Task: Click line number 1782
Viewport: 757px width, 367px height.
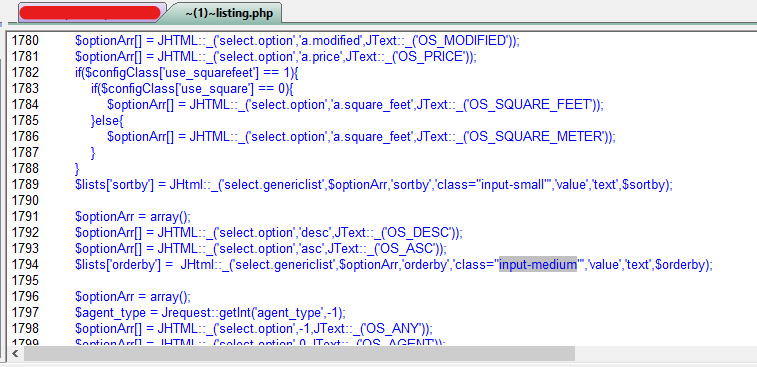Action: (25, 72)
